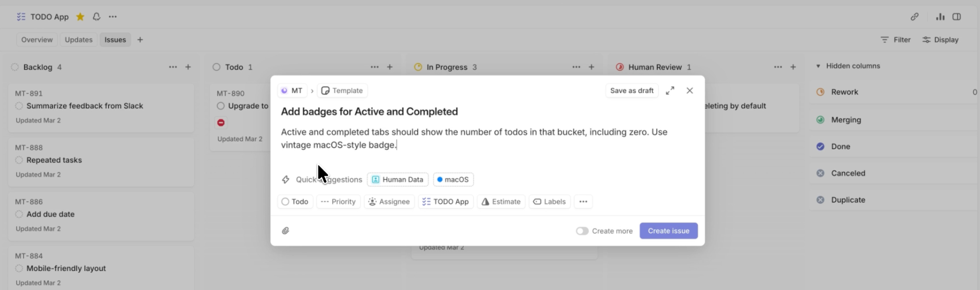Toggle the Create more switch
Image resolution: width=980 pixels, height=290 pixels.
click(582, 231)
